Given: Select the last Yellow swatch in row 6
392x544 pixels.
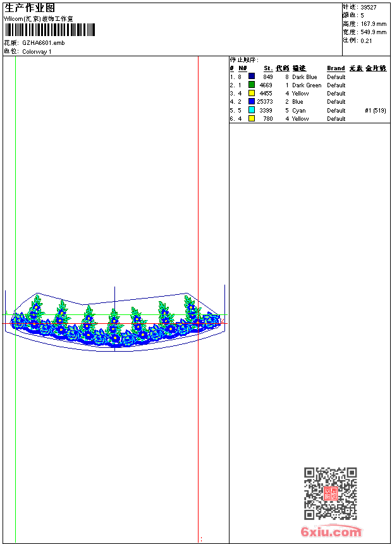Looking at the screenshot, I should coord(252,118).
